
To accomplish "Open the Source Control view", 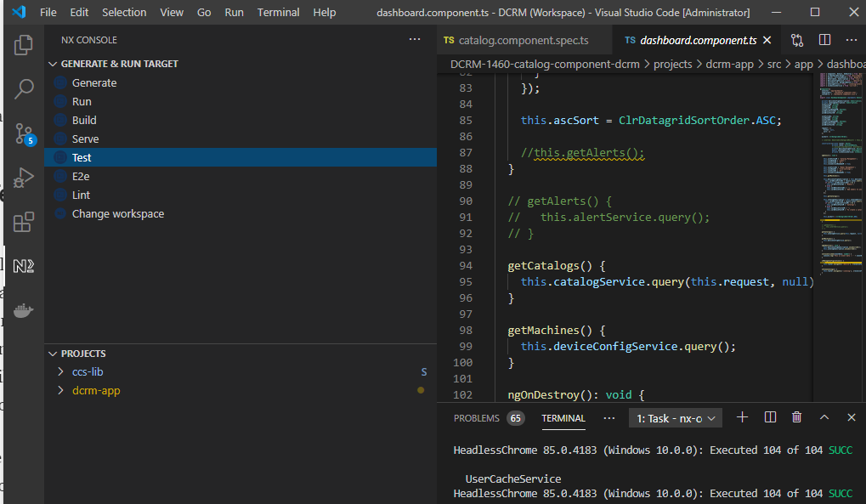I will (x=23, y=133).
